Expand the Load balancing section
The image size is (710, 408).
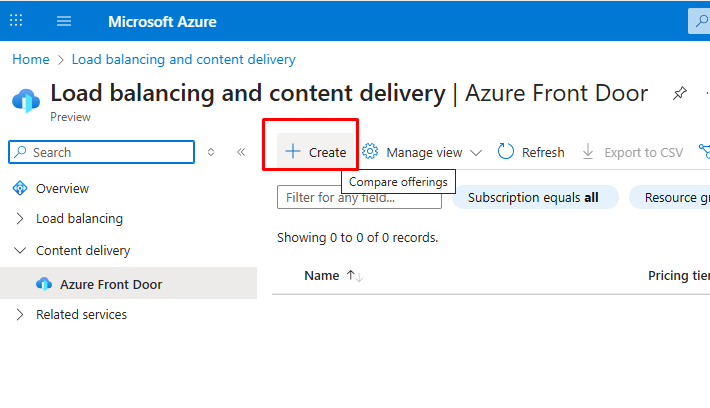19,219
